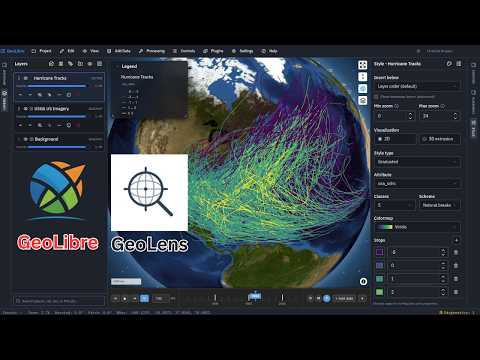
Task: Open the Edit menu
Action: (67, 51)
